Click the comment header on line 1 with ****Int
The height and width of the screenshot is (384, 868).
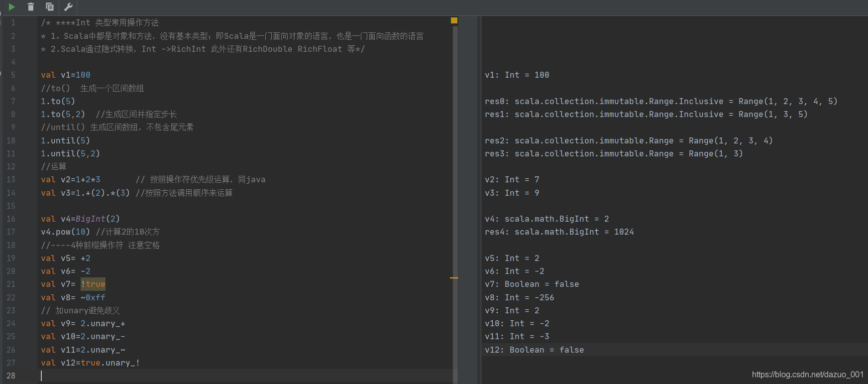pyautogui.click(x=100, y=22)
